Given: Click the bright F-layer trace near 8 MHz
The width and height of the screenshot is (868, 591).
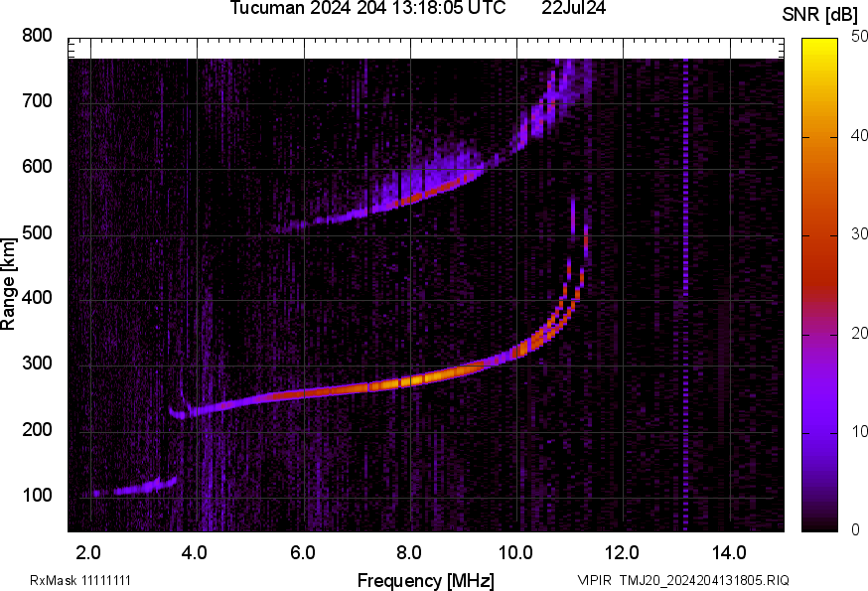Looking at the screenshot, I should (x=411, y=381).
